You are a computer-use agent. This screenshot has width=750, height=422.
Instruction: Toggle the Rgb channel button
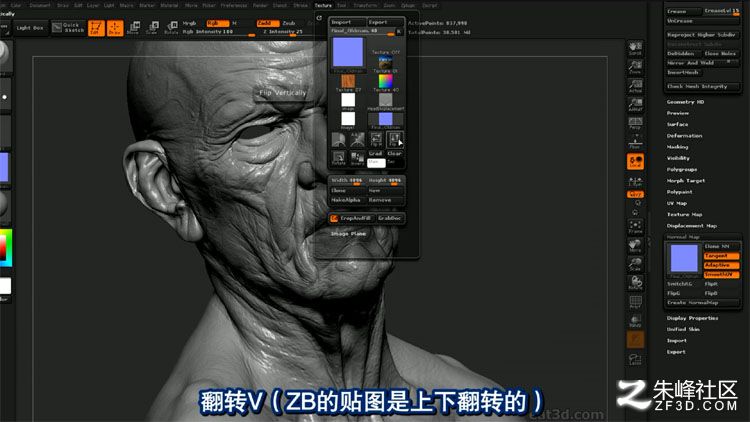pyautogui.click(x=218, y=23)
